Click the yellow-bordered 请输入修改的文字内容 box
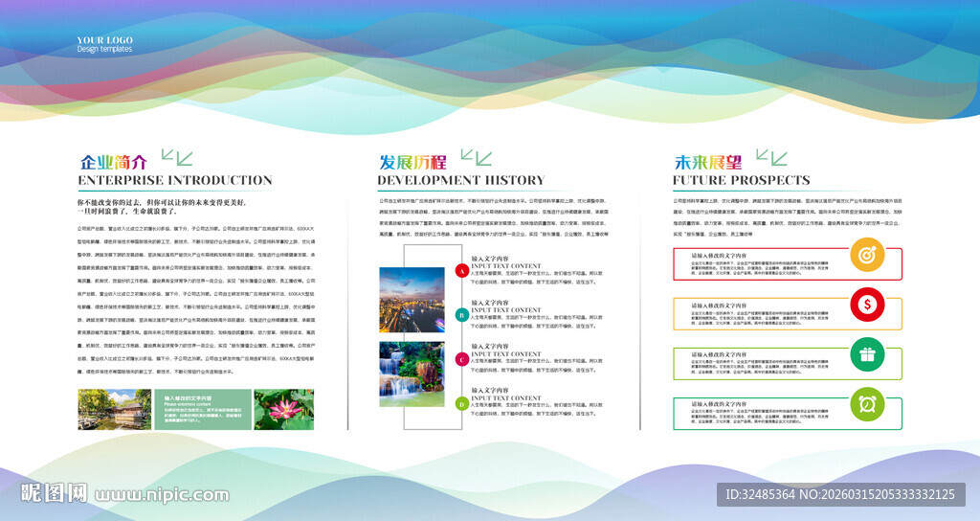The width and height of the screenshot is (980, 521). coord(788,313)
